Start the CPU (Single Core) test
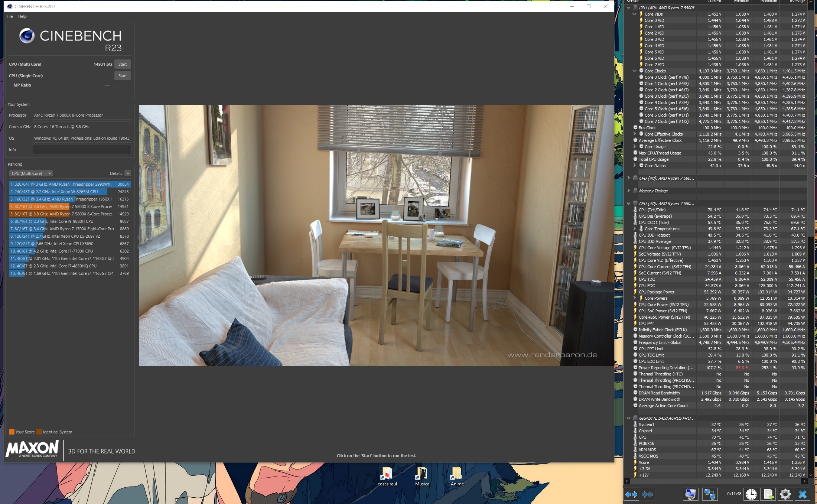This screenshot has width=817, height=504. (123, 76)
